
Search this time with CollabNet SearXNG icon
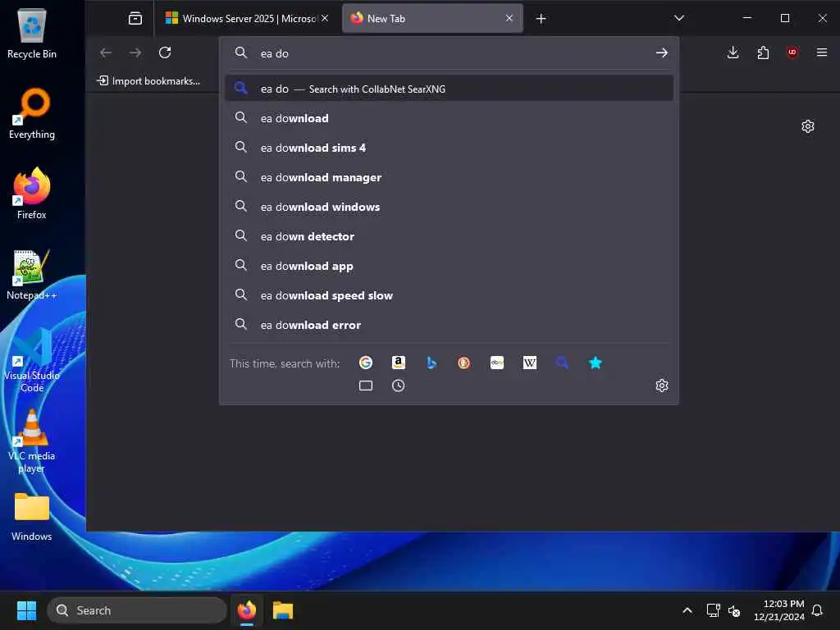pyautogui.click(x=563, y=363)
